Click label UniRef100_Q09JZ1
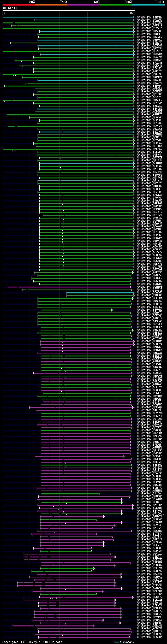This screenshot has width=167, height=644. pyautogui.click(x=150, y=126)
